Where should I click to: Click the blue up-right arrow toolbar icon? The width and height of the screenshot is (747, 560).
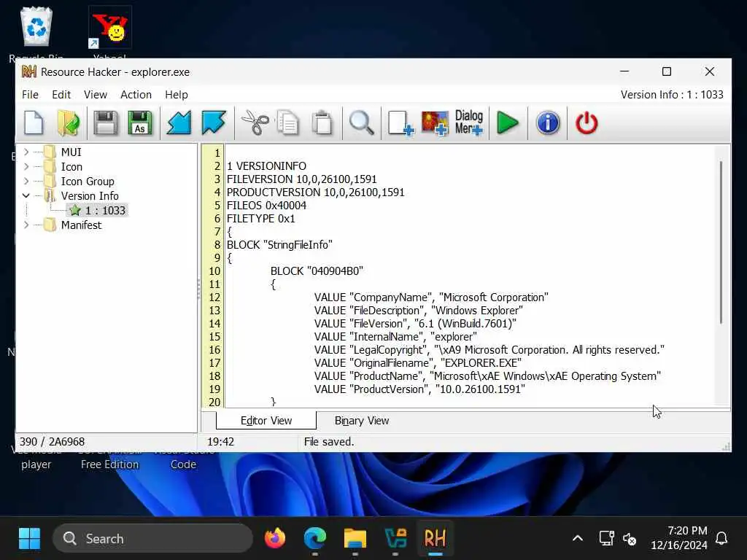pos(214,122)
